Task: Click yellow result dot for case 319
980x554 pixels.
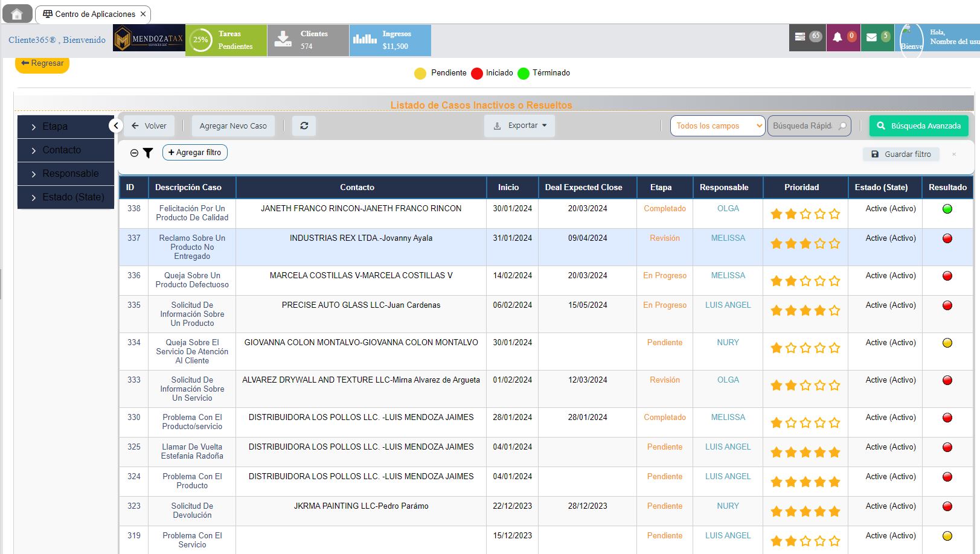Action: click(x=947, y=536)
